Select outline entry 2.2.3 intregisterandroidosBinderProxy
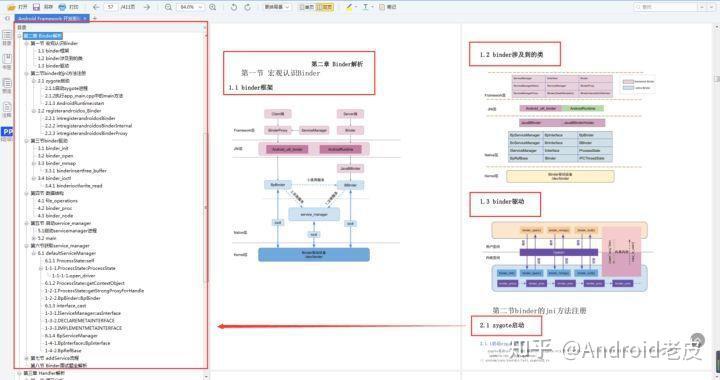The image size is (720, 380). click(86, 133)
